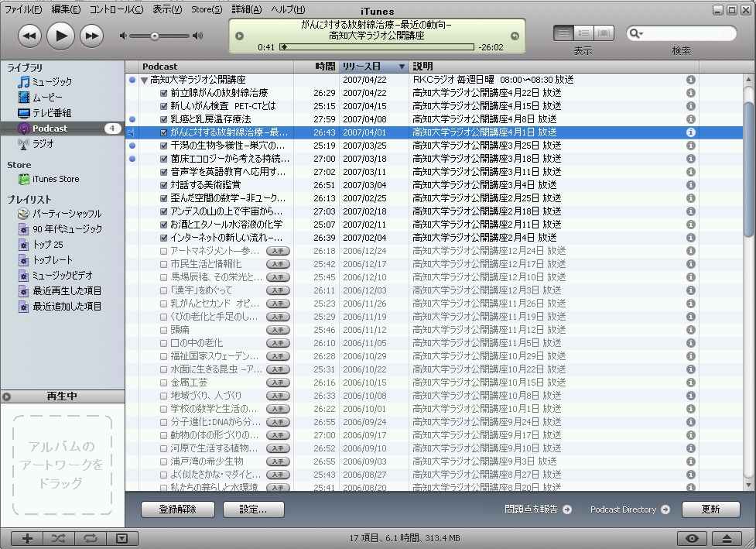This screenshot has width=756, height=549.
Task: Click the repeat arrow icon right of track title
Action: click(515, 36)
